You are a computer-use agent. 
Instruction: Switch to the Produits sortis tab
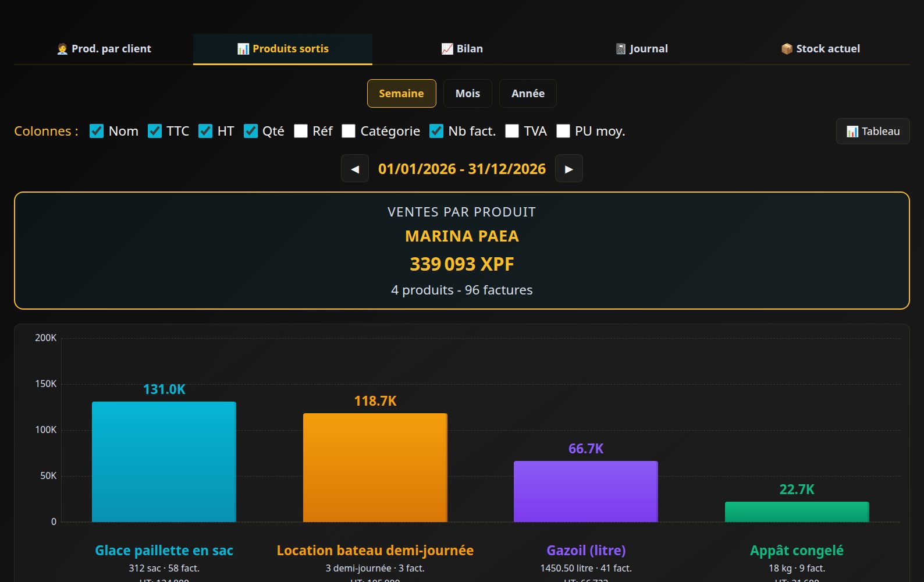tap(283, 49)
